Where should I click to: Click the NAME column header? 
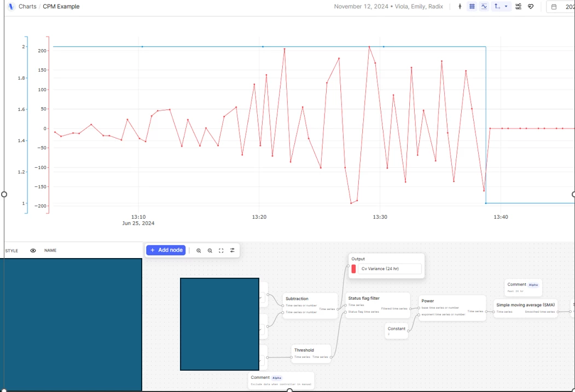pyautogui.click(x=50, y=250)
